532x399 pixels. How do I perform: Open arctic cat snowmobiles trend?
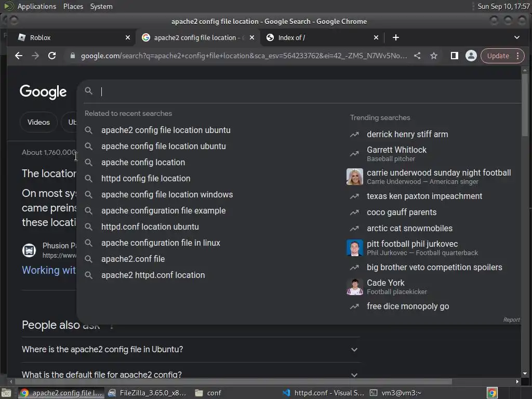point(409,229)
